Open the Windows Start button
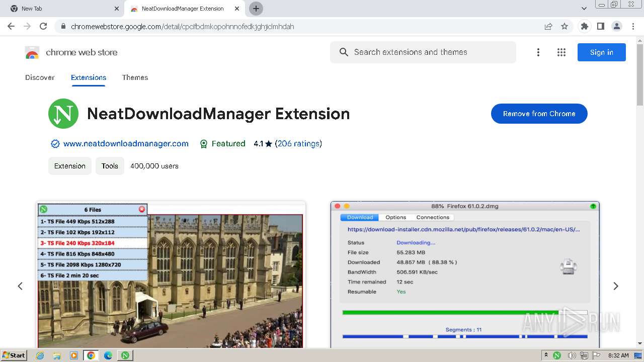This screenshot has width=644, height=362. pyautogui.click(x=14, y=355)
